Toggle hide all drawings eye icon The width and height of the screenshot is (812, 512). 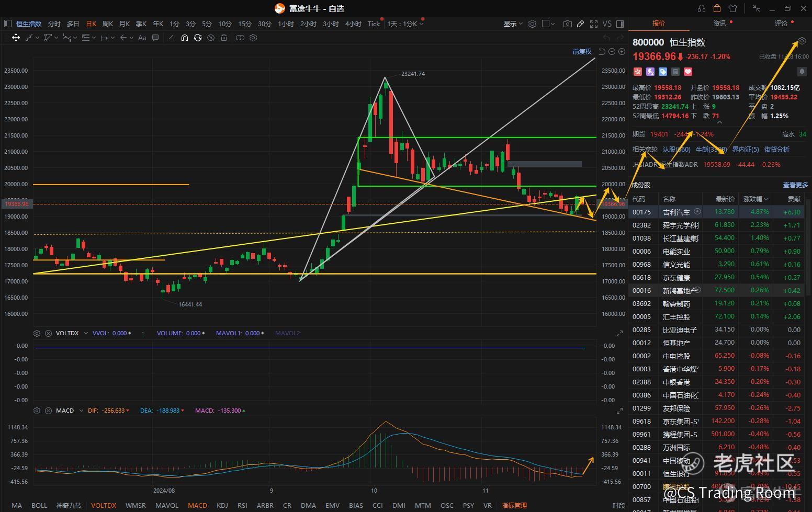click(x=211, y=38)
